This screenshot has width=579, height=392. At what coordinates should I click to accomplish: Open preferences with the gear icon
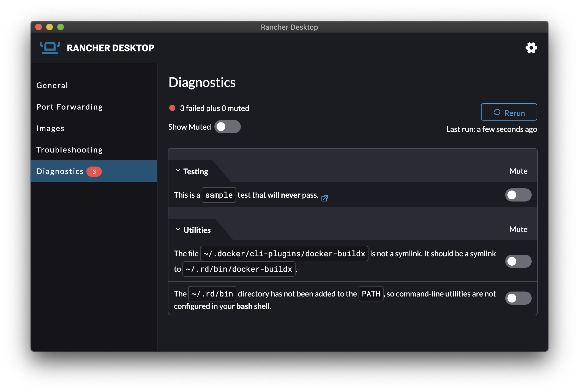531,48
